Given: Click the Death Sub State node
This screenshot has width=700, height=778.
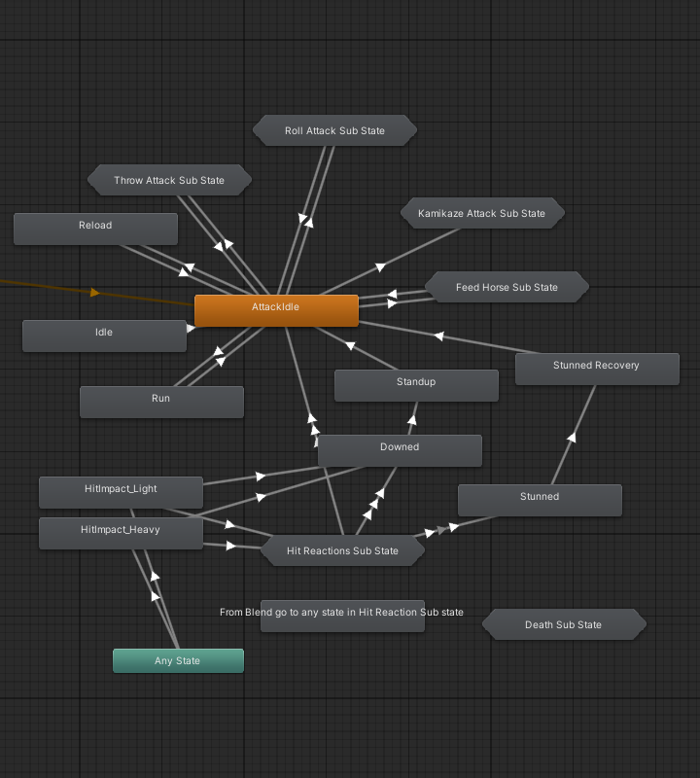Looking at the screenshot, I should tap(563, 625).
